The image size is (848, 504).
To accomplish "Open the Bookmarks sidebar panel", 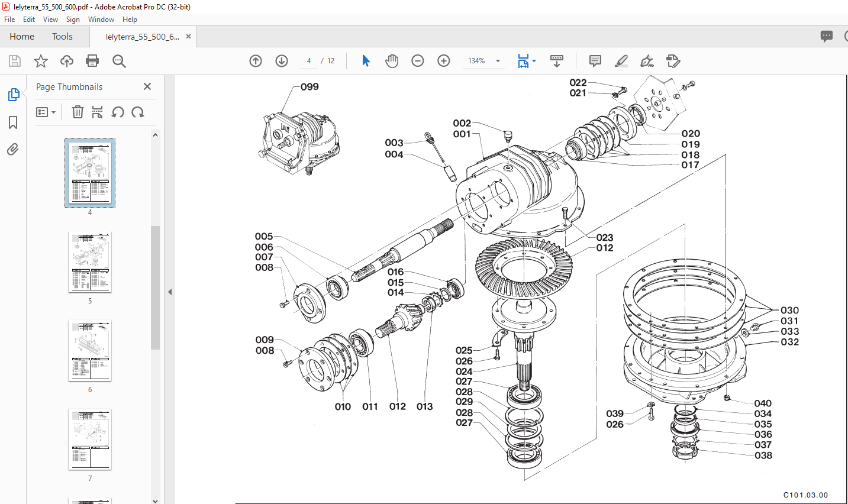I will pyautogui.click(x=13, y=122).
